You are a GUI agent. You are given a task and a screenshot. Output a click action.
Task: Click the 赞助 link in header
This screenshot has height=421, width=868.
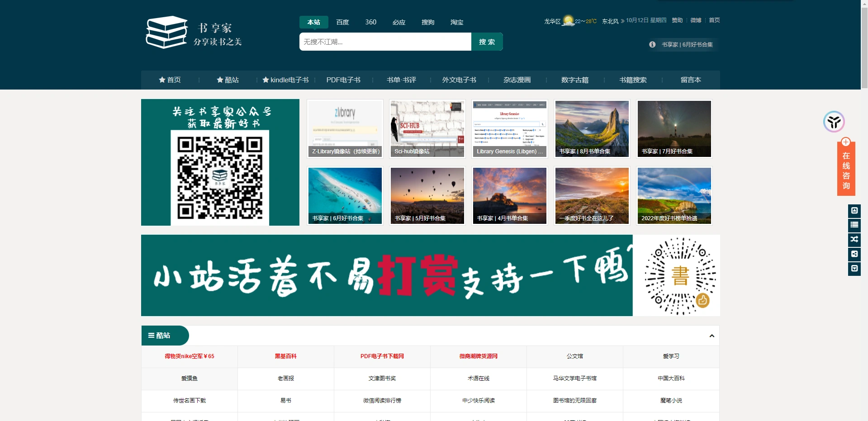(677, 20)
